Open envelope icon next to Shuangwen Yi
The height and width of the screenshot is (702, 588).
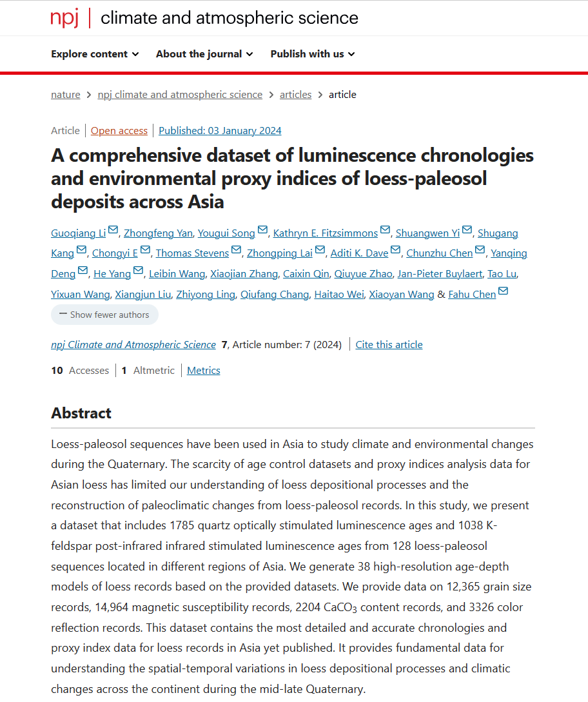467,230
